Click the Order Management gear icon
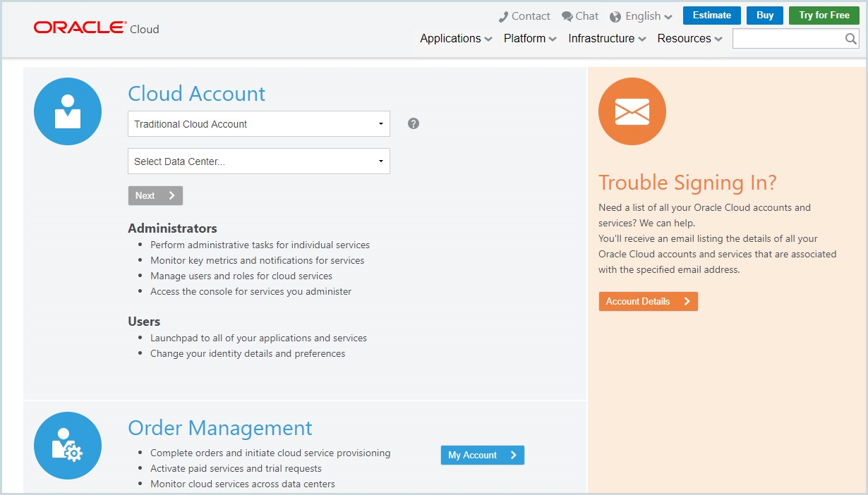Viewport: 868px width, 495px height. [68, 446]
